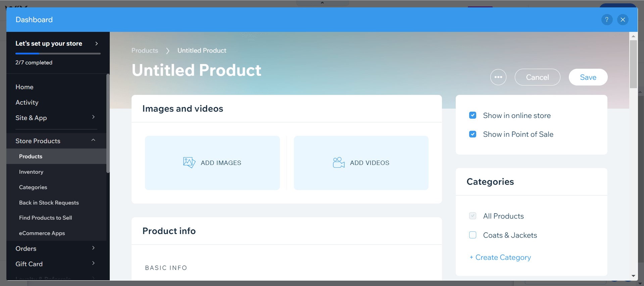Screen dimensions: 644x286
Task: Click the breadcrumb arrow after Products
Action: pos(168,51)
